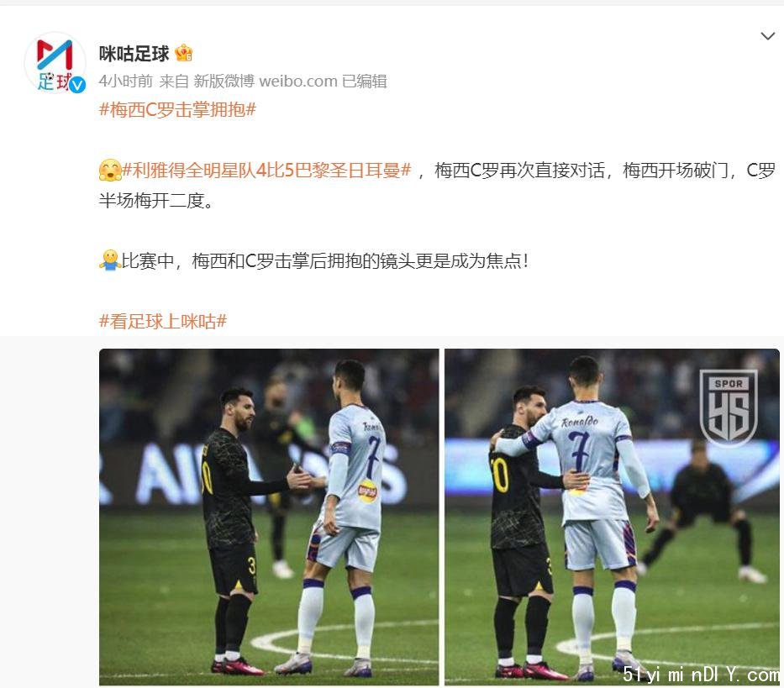The height and width of the screenshot is (688, 784).
Task: Expand the post options chevron
Action: click(x=767, y=36)
